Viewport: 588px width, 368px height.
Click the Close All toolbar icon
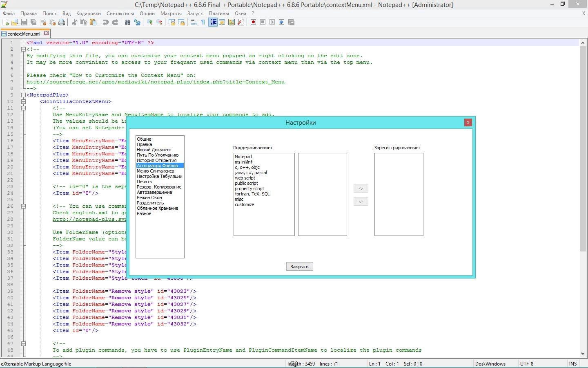click(52, 22)
